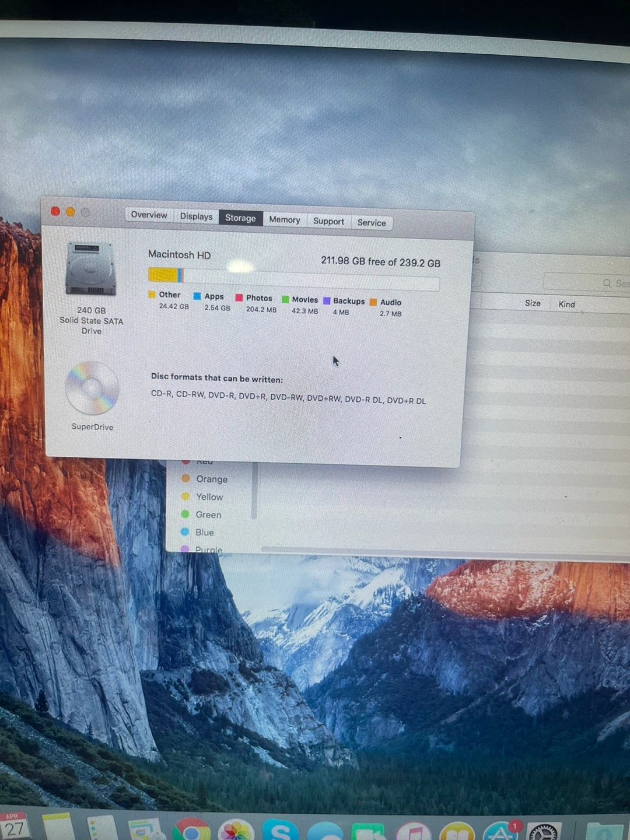Select the Orange tag in Finder sidebar
This screenshot has width=630, height=840.
click(x=211, y=479)
